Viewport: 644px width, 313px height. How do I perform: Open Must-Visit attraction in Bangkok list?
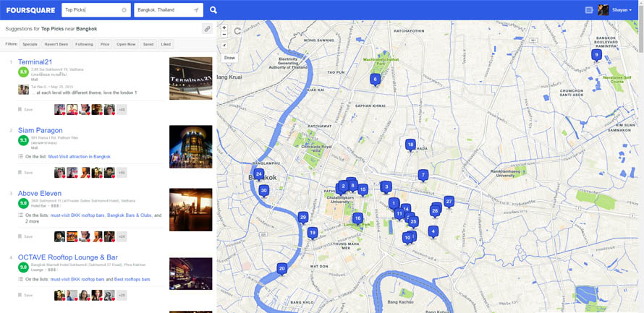80,157
